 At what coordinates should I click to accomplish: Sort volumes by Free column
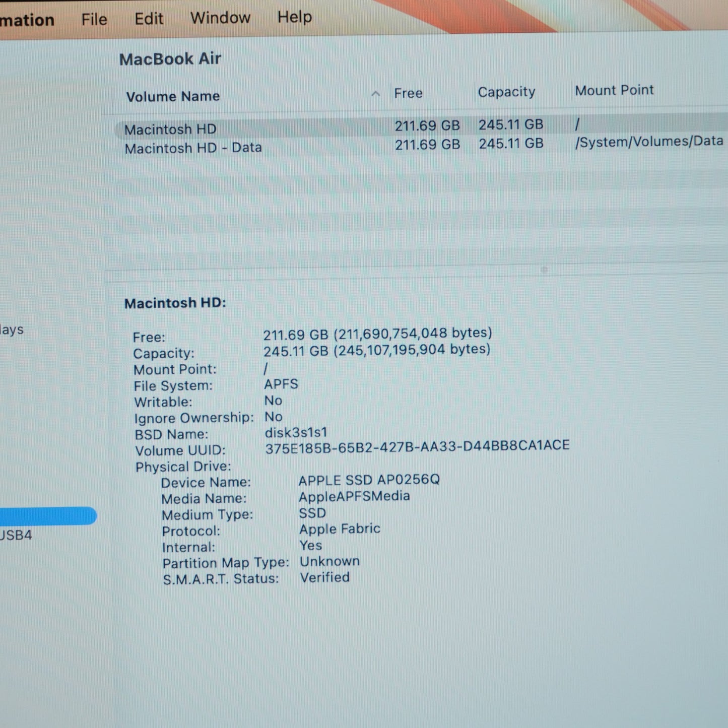coord(408,93)
